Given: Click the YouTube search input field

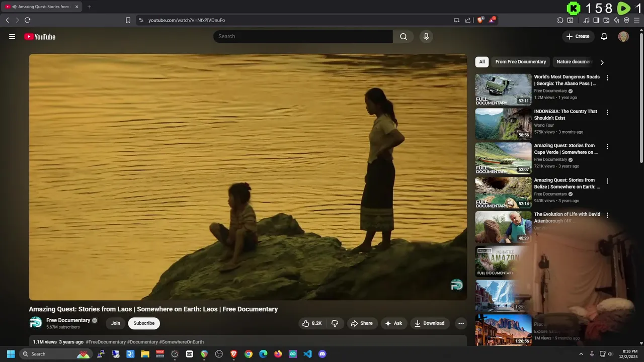Looking at the screenshot, I should [x=303, y=36].
